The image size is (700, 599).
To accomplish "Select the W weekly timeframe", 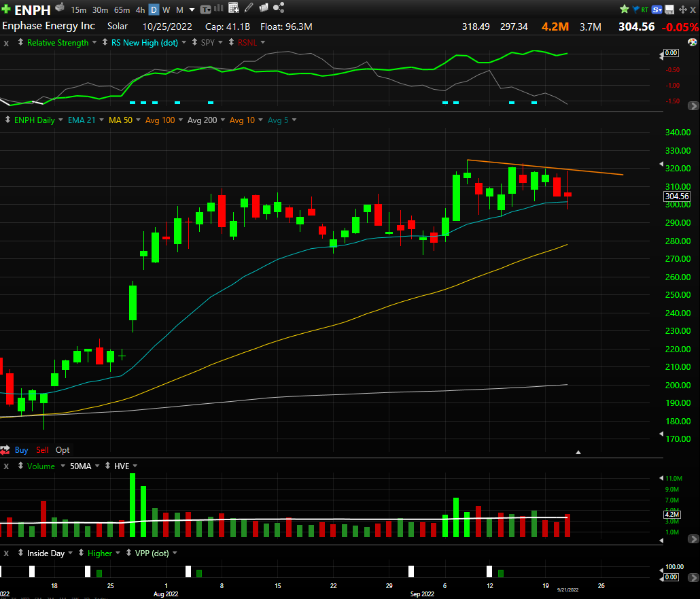I will click(166, 10).
